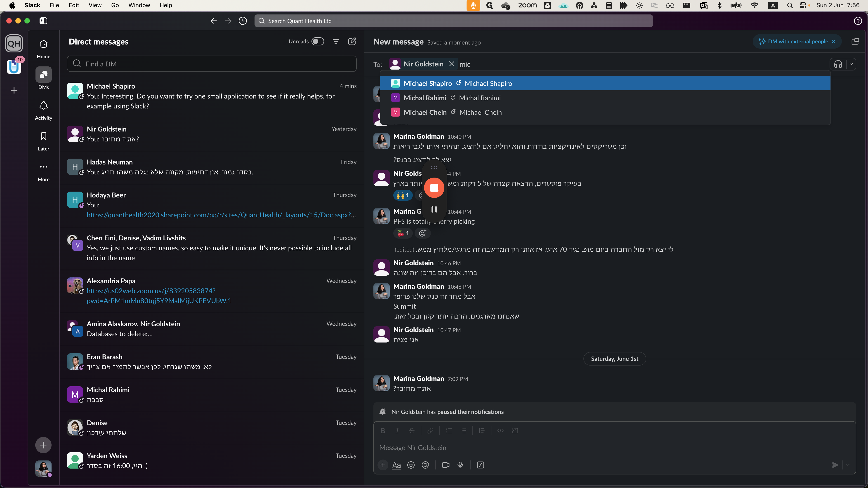868x488 pixels.
Task: Click the Message Nir Goldstein field
Action: [x=615, y=448]
